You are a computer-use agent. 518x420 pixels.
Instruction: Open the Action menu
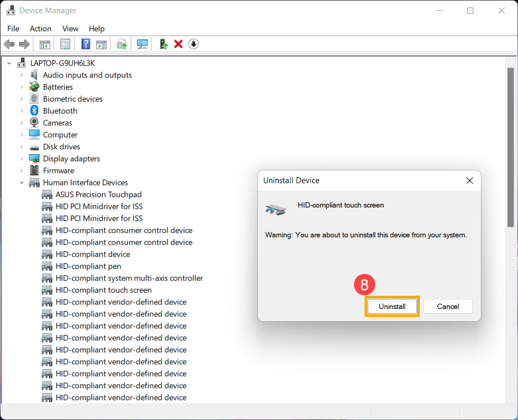[41, 29]
